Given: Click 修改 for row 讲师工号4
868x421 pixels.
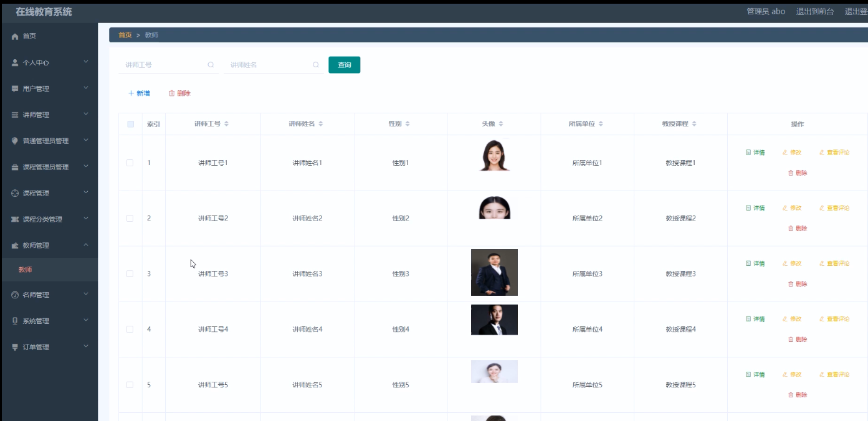Looking at the screenshot, I should tap(792, 319).
